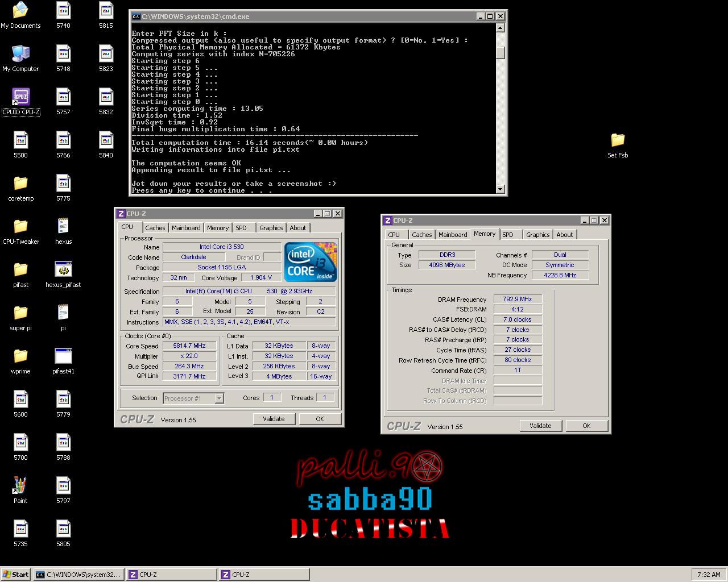Open the Windows Start button

click(x=16, y=575)
